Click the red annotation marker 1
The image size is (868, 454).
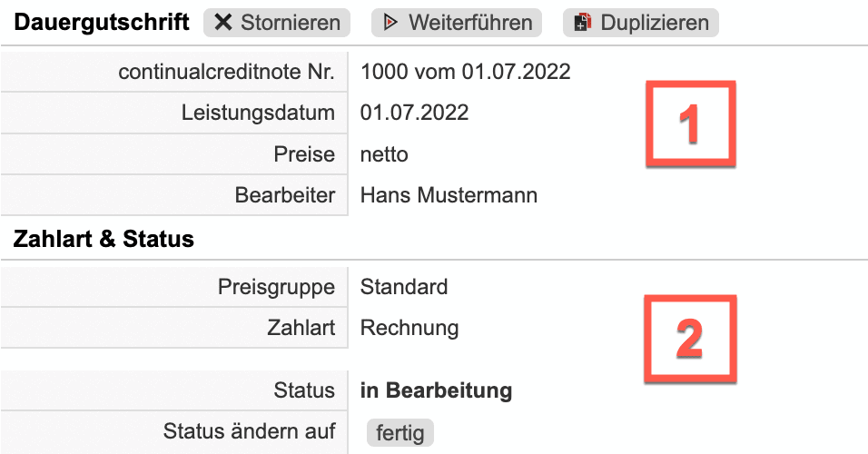[x=690, y=123]
